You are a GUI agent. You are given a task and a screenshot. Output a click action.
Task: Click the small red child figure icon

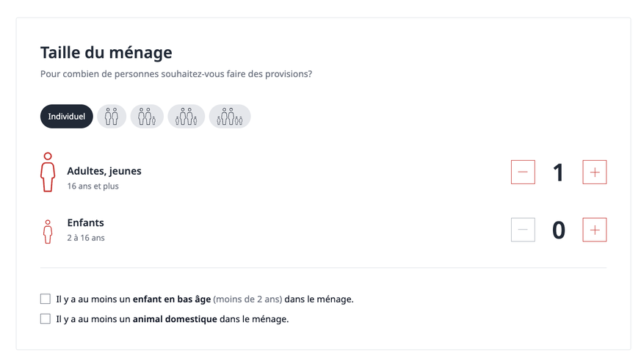pos(48,231)
